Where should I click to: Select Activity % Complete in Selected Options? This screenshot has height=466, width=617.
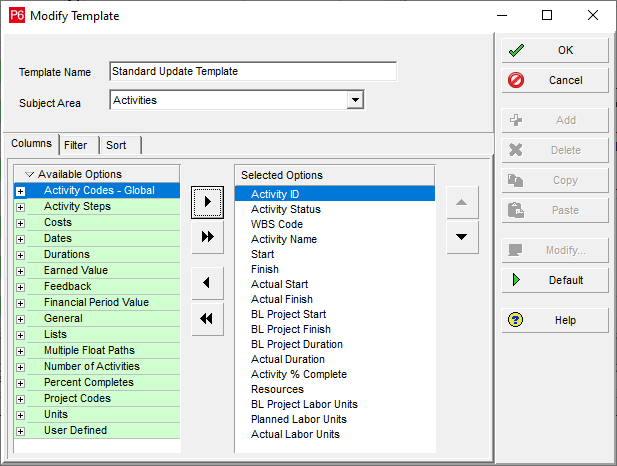pyautogui.click(x=298, y=374)
